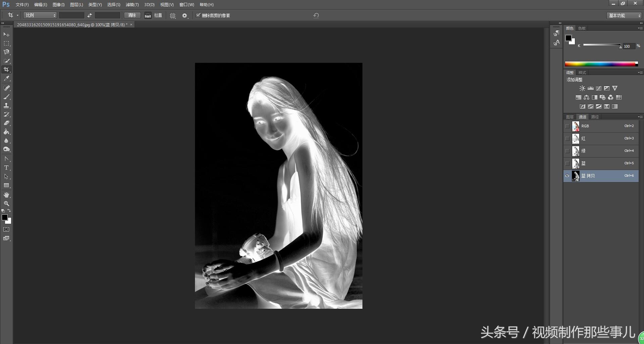Select the Eraser tool
644x344 pixels.
(x=6, y=123)
